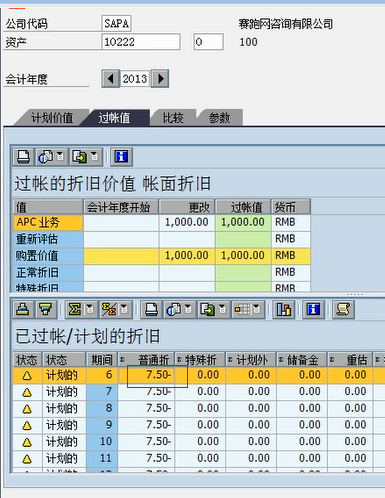
Task: Click the export icon in the 过帐的折旧价值 toolbar
Action: coord(79,156)
